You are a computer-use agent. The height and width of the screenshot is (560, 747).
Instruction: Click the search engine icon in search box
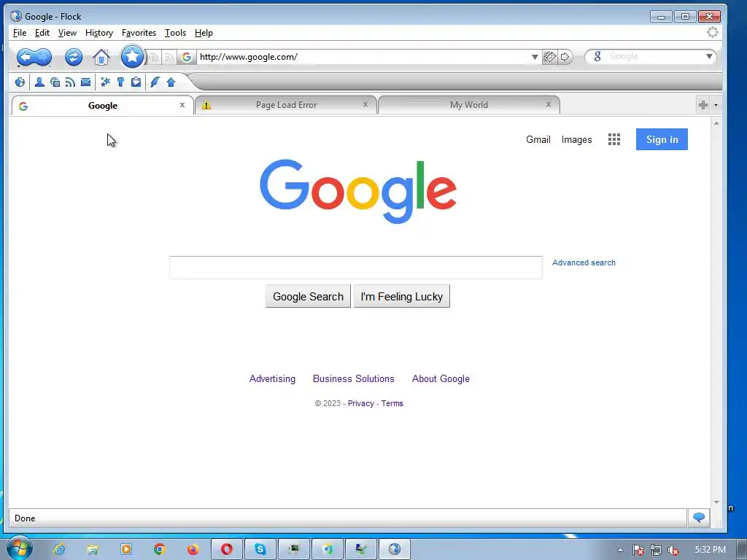click(597, 56)
